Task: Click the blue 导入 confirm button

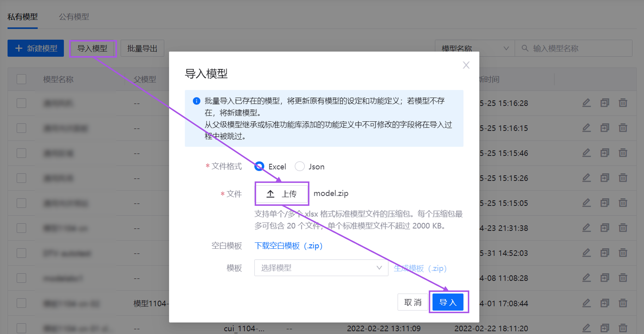Action: 448,302
